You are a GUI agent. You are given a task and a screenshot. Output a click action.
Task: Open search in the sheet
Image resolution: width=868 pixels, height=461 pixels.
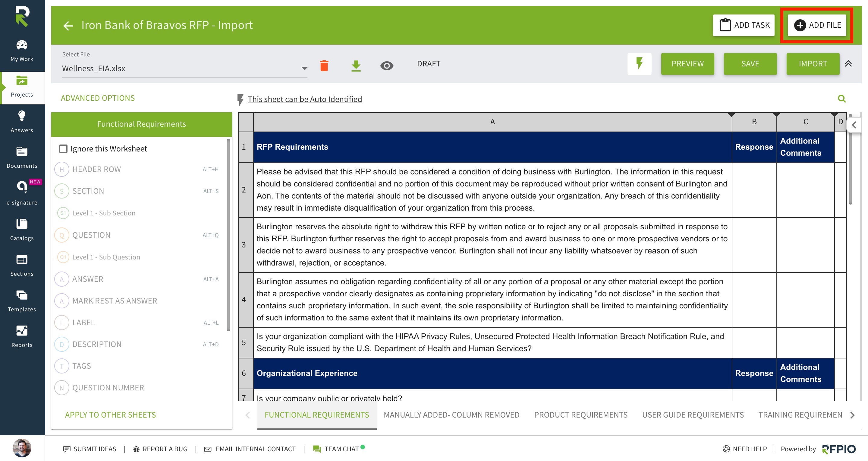(x=841, y=98)
